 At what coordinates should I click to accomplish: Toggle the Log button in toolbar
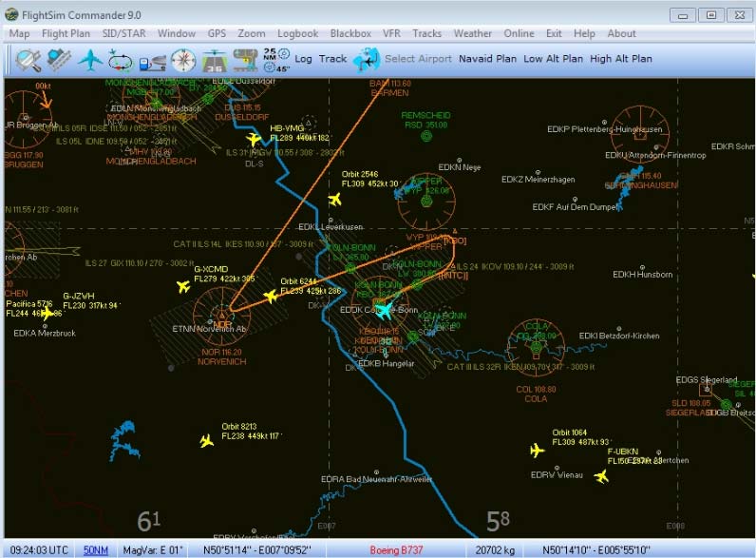coord(303,59)
